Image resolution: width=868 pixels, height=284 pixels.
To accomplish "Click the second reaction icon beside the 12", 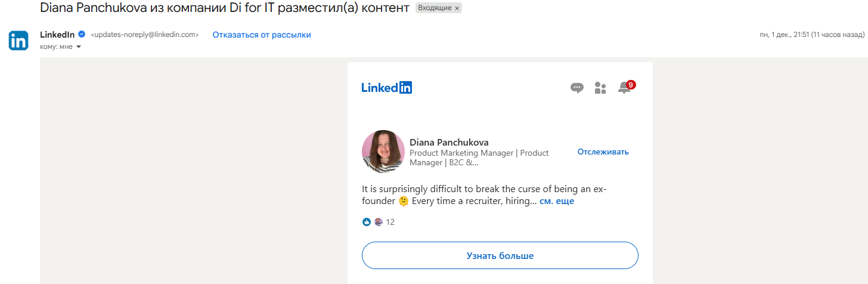I will click(378, 222).
